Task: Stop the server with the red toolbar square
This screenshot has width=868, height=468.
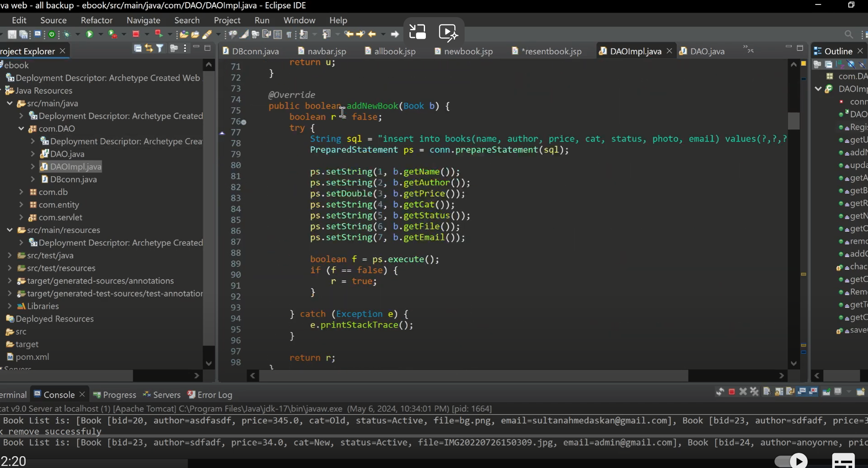Action: 136,34
